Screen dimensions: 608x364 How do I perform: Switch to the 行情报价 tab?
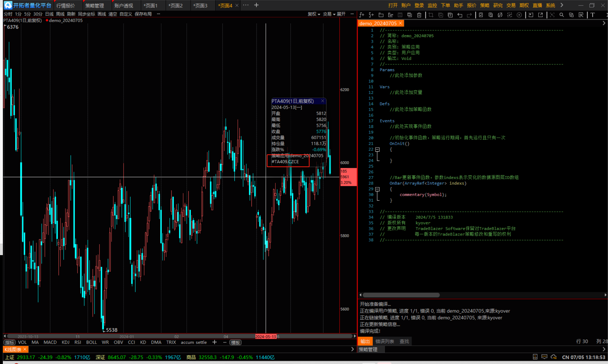point(65,5)
